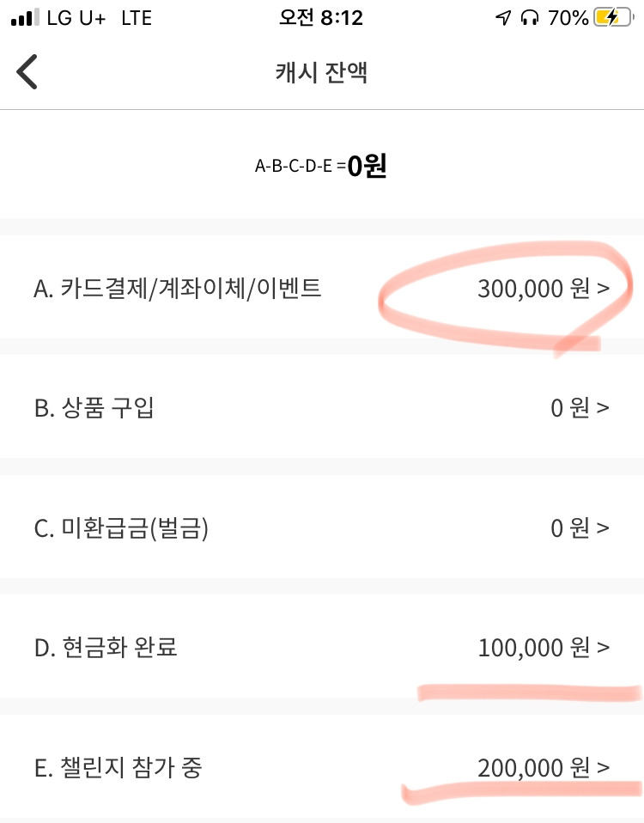Tap the A-B-C-D-E = 0원 balance total
This screenshot has width=644, height=823.
321,165
